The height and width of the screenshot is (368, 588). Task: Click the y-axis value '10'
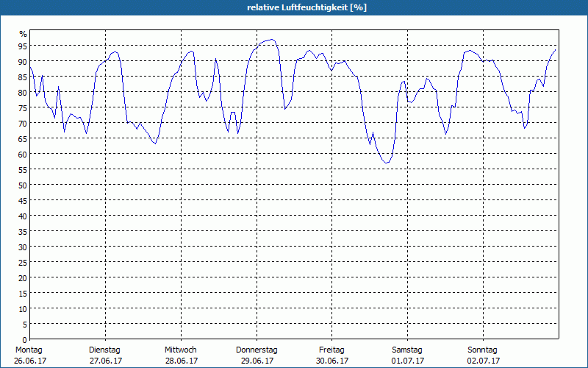coord(23,308)
